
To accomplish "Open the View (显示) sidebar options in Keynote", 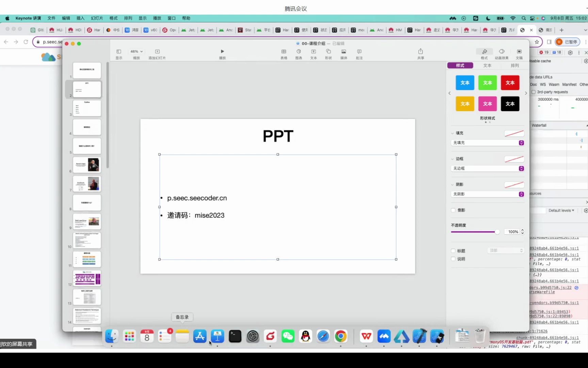I will coord(119,54).
